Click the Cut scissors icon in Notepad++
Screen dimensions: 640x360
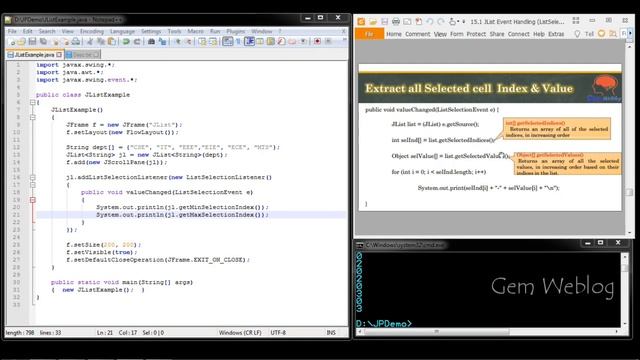coord(90,41)
